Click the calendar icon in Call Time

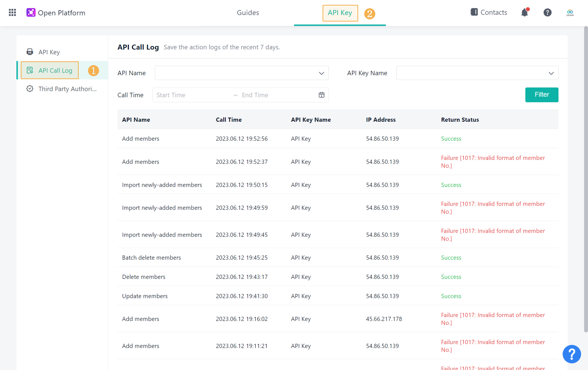click(x=321, y=95)
